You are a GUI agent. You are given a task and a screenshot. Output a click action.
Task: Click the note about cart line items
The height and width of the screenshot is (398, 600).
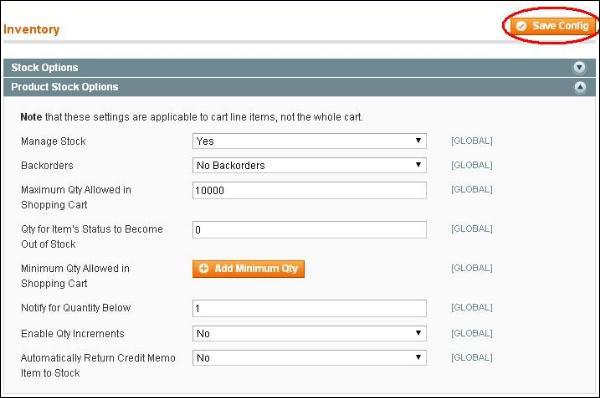coord(191,117)
